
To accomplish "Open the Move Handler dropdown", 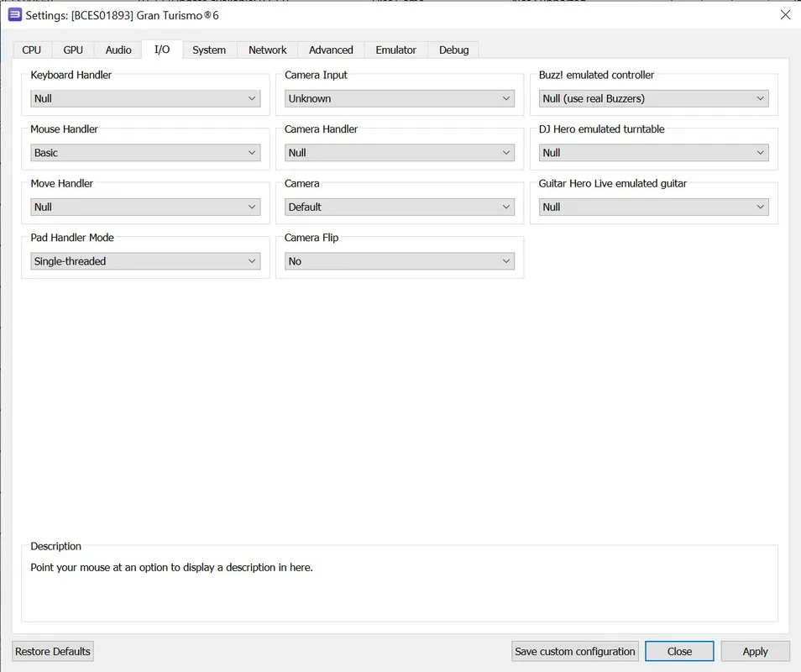I will [x=145, y=207].
